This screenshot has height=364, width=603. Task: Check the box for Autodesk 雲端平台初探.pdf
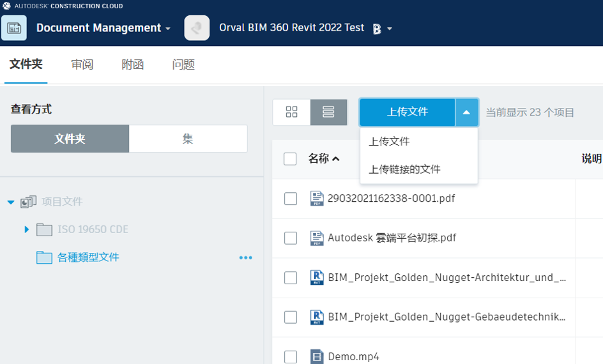(x=291, y=238)
